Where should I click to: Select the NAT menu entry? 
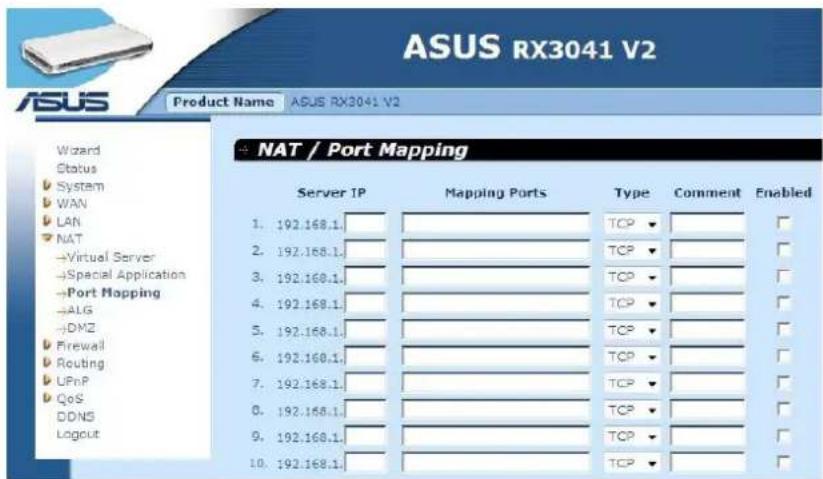(x=69, y=239)
